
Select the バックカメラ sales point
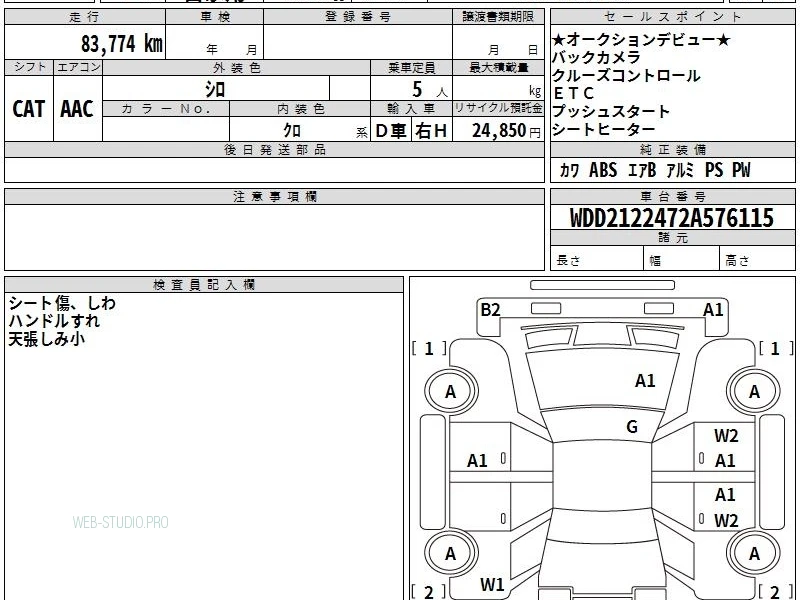pos(596,57)
